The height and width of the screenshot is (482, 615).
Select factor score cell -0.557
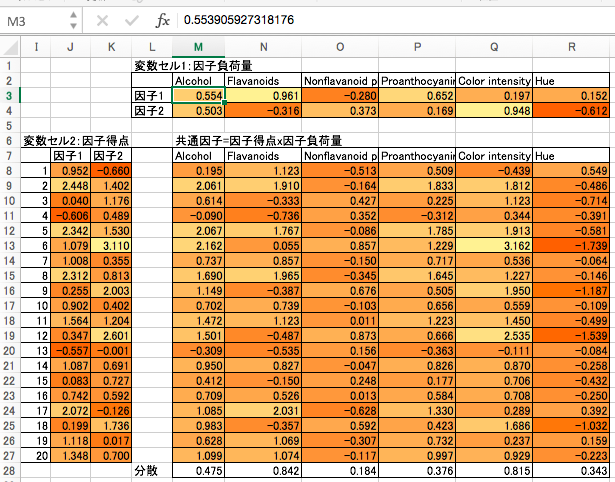pos(71,351)
